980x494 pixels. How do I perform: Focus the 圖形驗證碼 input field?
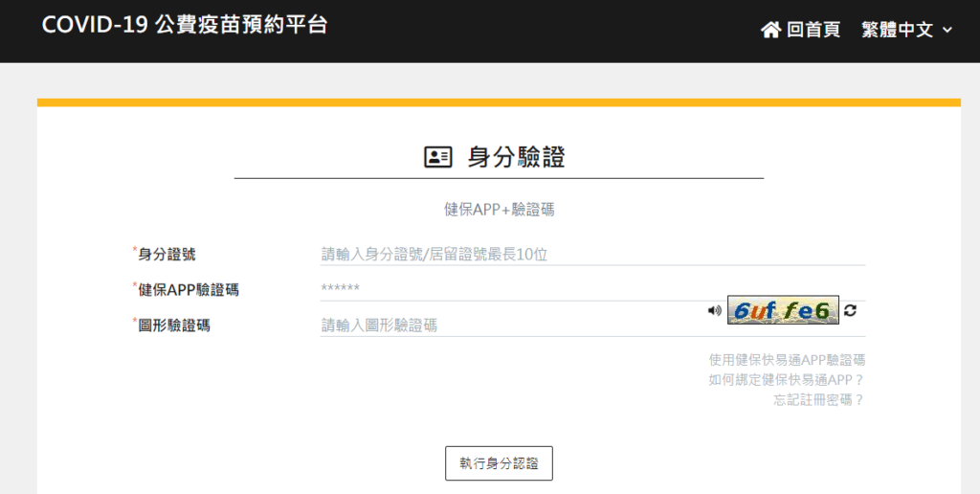click(507, 326)
